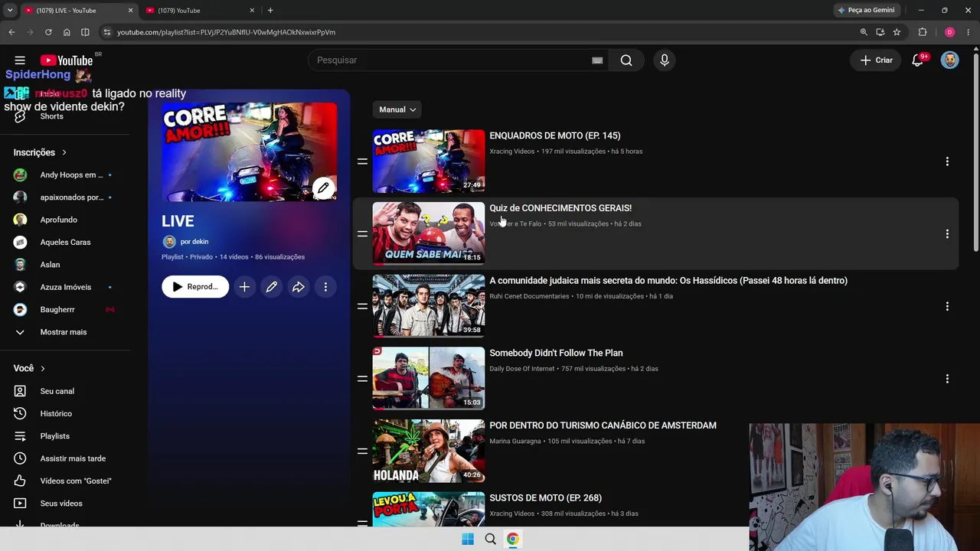
Task: Open Windows taskbar search
Action: pos(490,540)
